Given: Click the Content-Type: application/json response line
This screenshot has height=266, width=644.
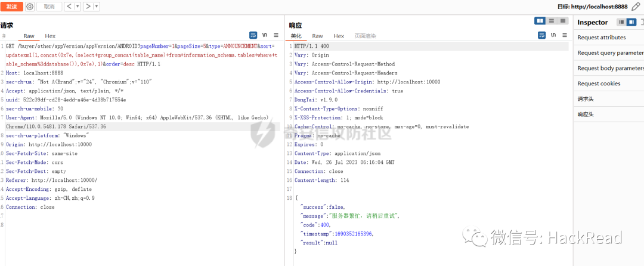Looking at the screenshot, I should click(337, 153).
